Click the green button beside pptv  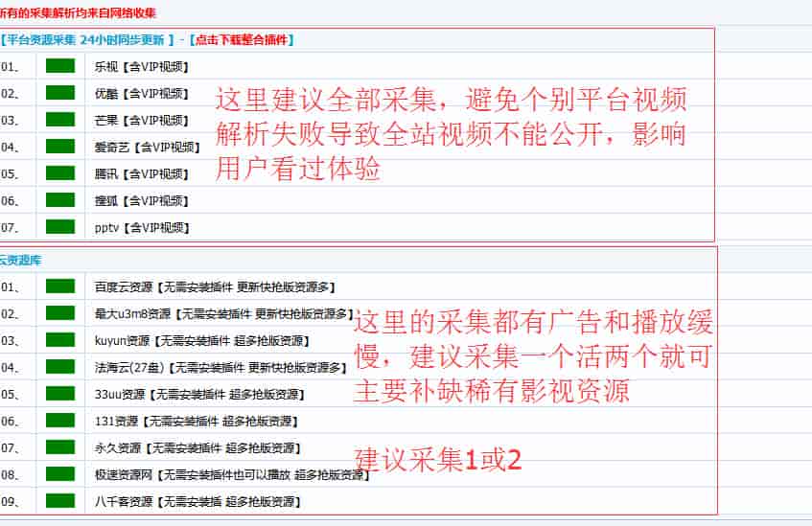point(60,227)
